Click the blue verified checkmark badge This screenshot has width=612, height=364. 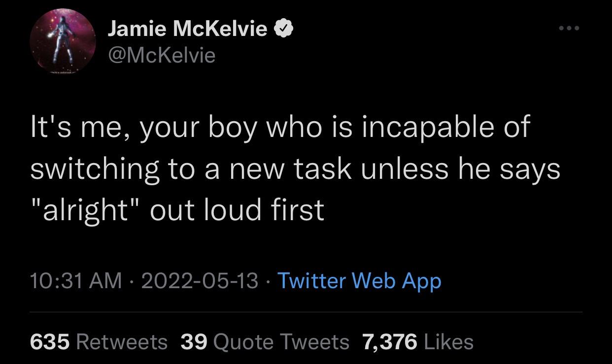coord(284,31)
